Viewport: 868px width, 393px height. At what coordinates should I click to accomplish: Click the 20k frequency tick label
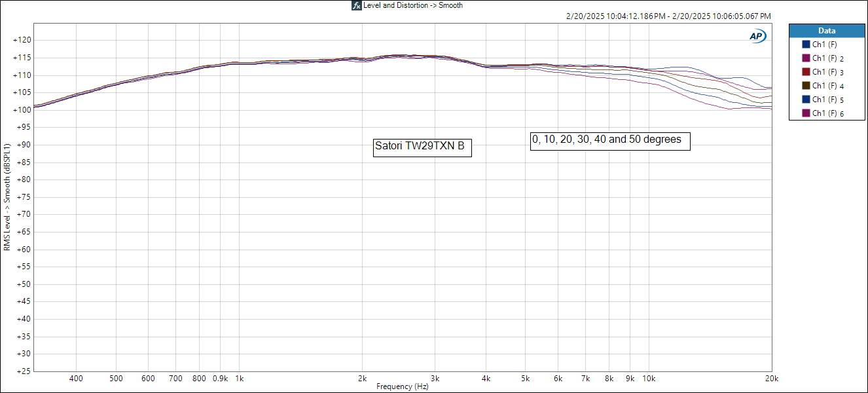click(x=772, y=379)
